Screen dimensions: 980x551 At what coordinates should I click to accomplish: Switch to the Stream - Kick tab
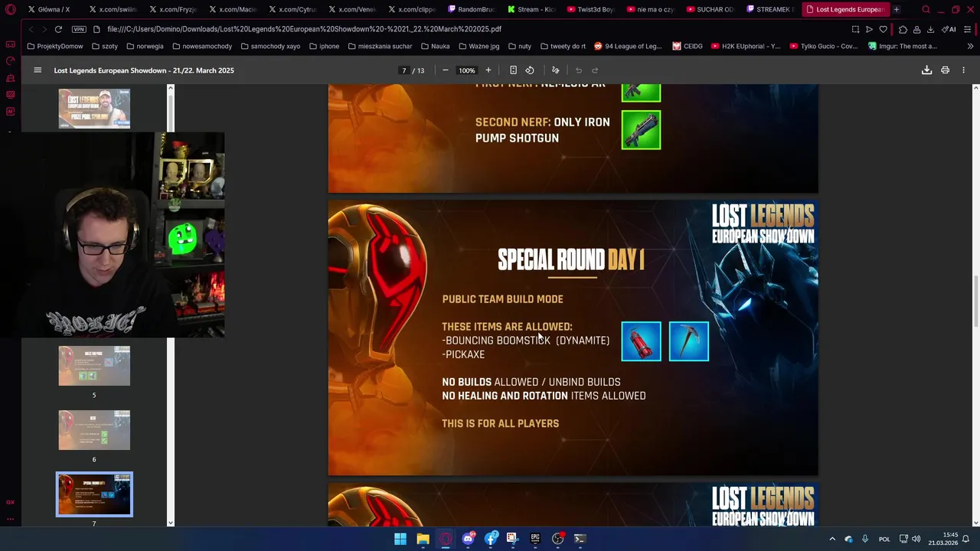[531, 9]
